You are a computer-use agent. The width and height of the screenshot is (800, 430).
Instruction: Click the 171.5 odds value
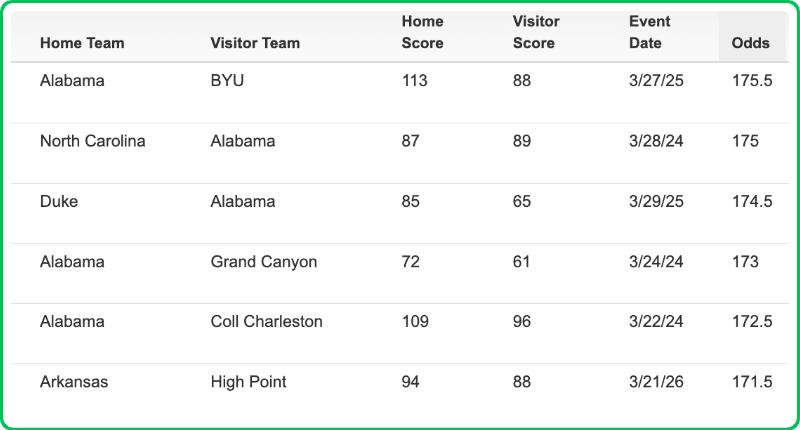[x=752, y=382]
